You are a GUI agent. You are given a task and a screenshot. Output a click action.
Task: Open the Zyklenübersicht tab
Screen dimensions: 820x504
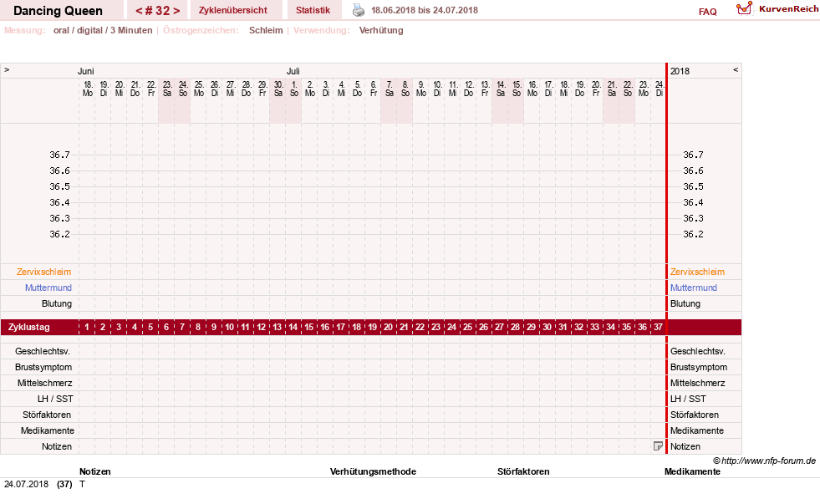pyautogui.click(x=232, y=10)
